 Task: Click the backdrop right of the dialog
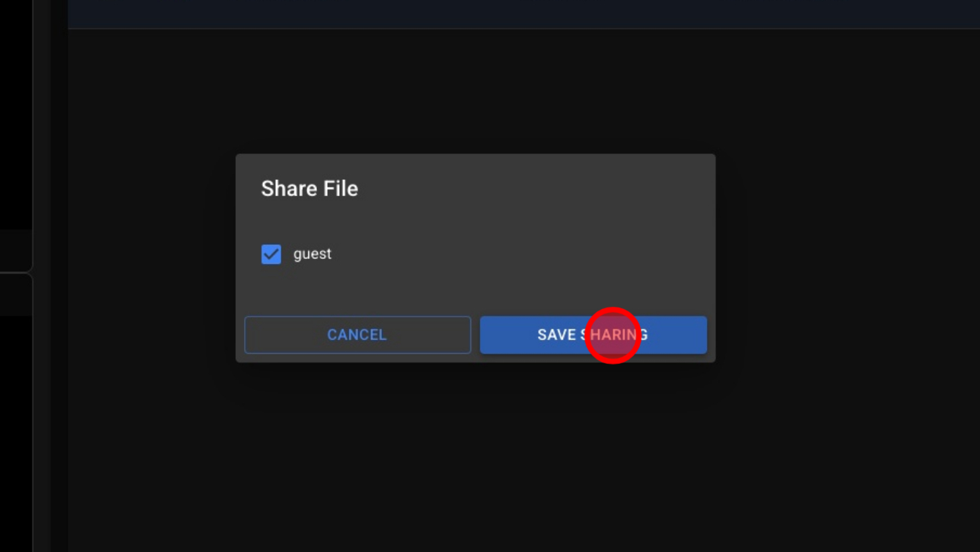pyautogui.click(x=845, y=257)
